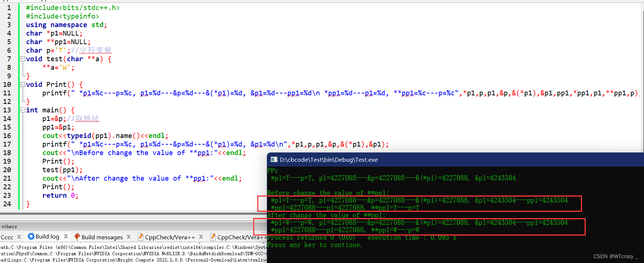Click the console window icon in Test.exe title bar
Viewport: 644px width, 263px height.
pyautogui.click(x=274, y=160)
